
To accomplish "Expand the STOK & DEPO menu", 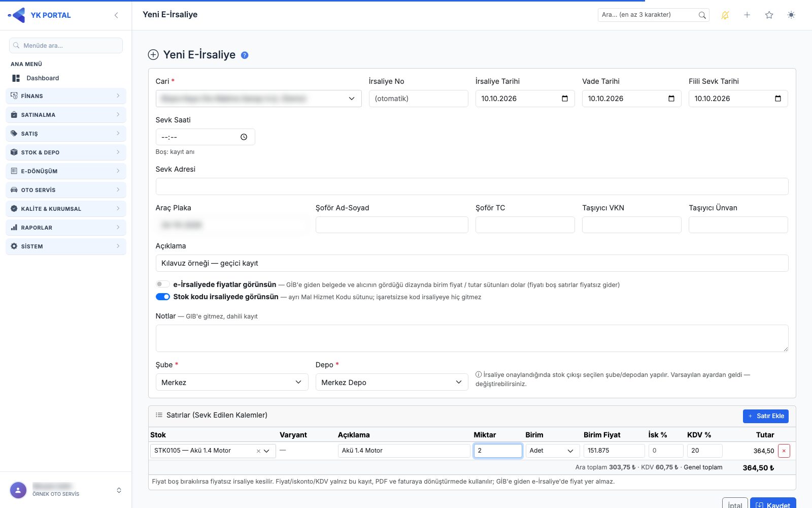I will 66,152.
